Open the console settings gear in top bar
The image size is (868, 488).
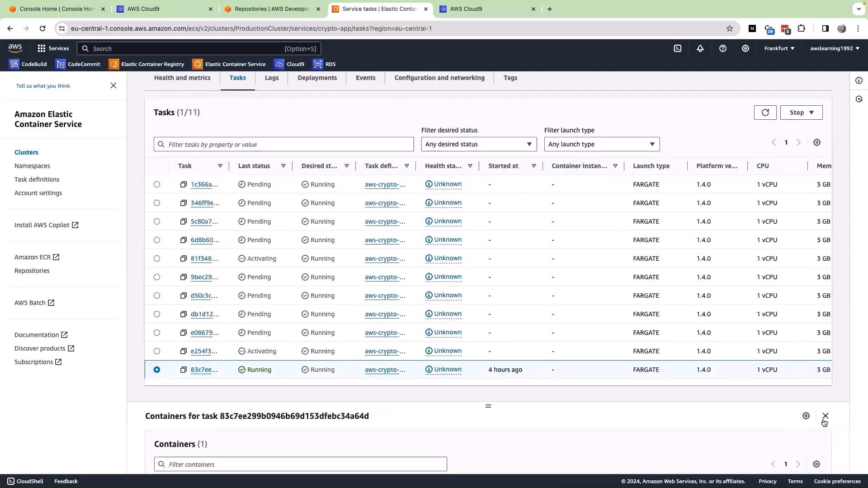745,48
